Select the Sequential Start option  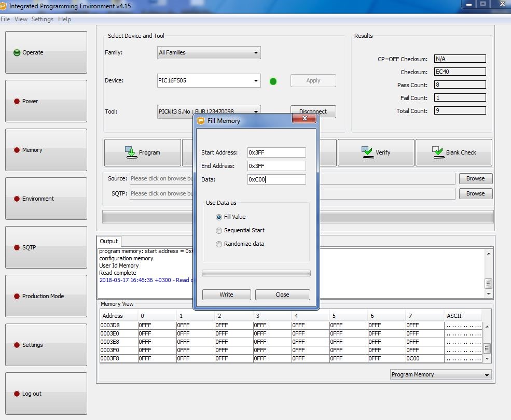click(219, 231)
